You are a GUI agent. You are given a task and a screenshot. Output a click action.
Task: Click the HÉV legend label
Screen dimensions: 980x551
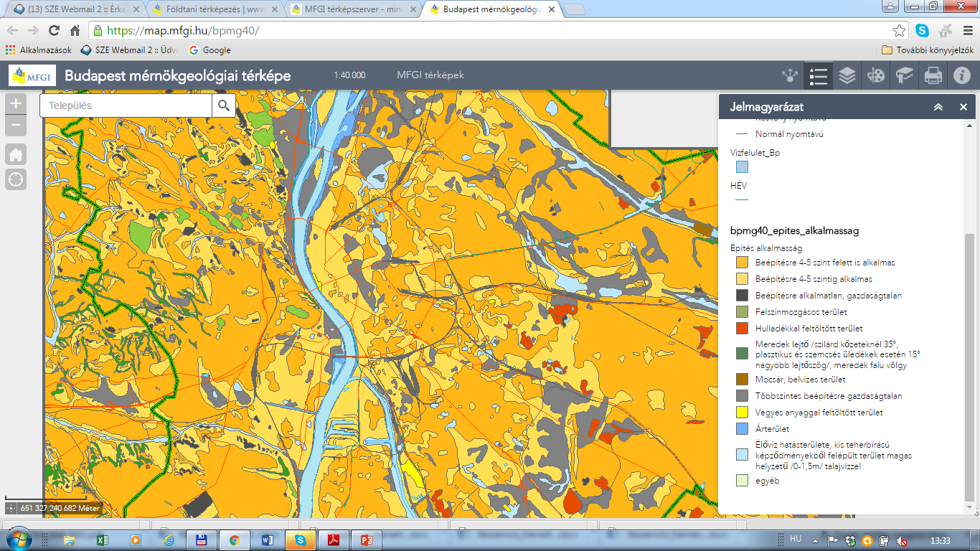(x=738, y=186)
